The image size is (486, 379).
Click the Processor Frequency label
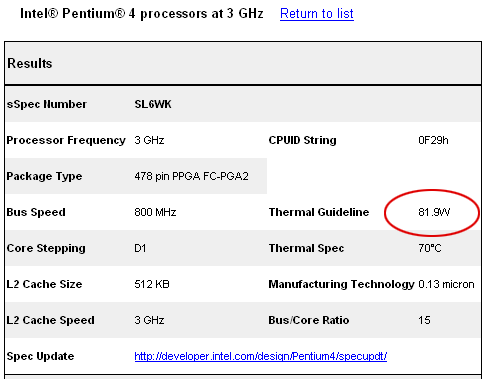(66, 140)
